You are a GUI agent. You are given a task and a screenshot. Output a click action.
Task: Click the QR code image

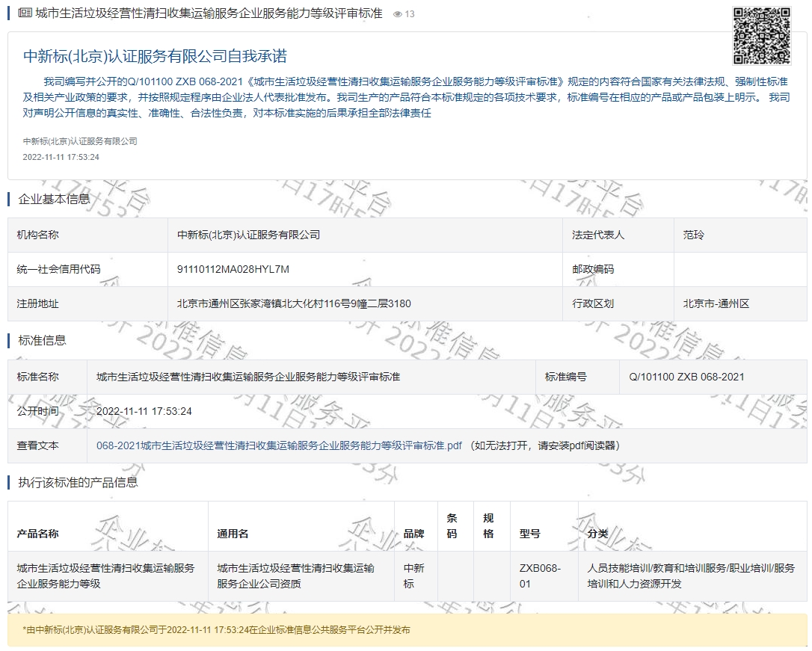click(761, 35)
